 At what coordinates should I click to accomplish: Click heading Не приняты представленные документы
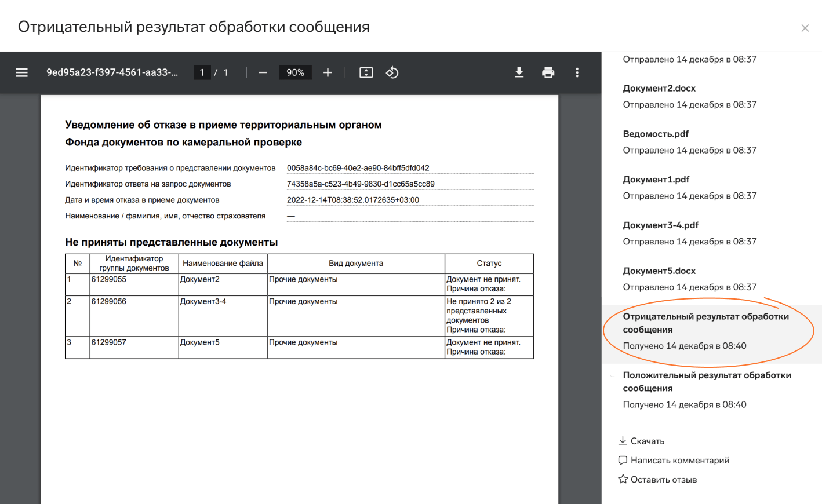point(172,242)
